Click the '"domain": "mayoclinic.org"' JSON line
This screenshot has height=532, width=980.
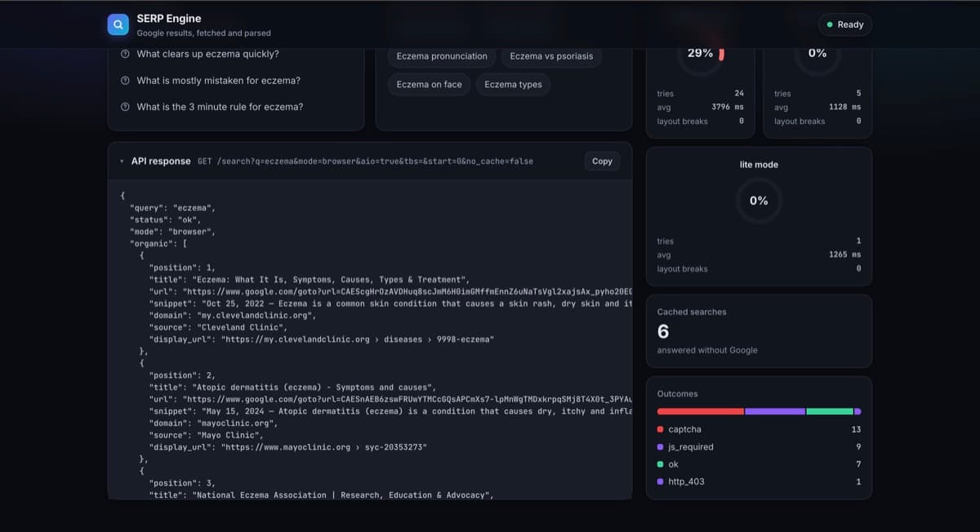pos(213,423)
